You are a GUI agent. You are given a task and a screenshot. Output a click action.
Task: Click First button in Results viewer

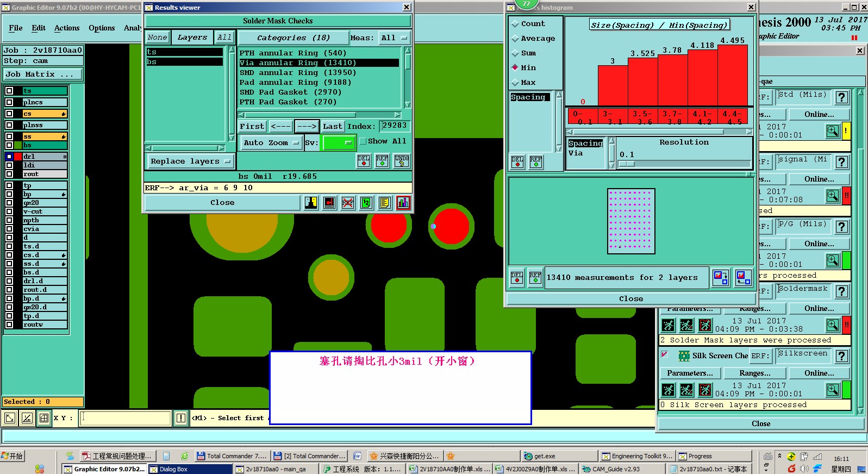pos(252,127)
